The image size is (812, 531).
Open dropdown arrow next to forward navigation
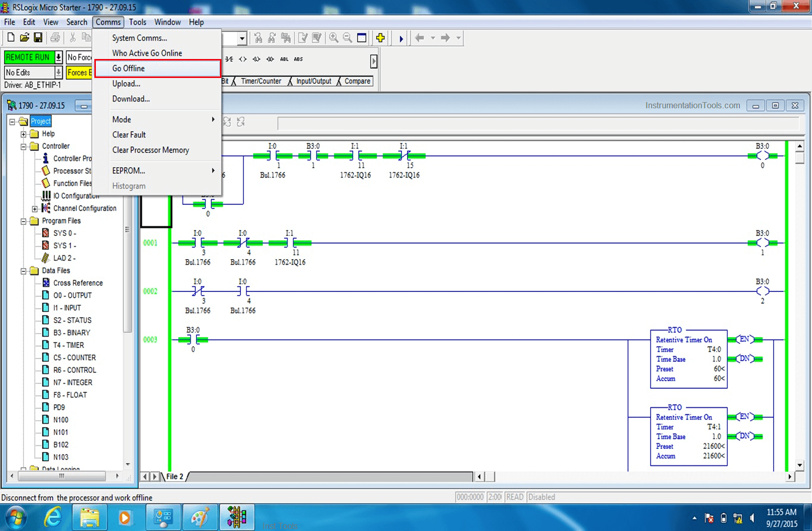click(x=458, y=37)
